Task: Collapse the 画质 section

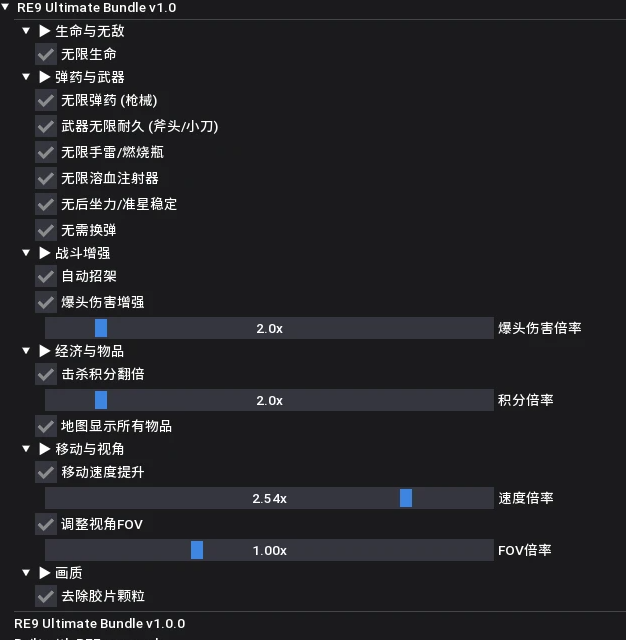Action: 27,573
